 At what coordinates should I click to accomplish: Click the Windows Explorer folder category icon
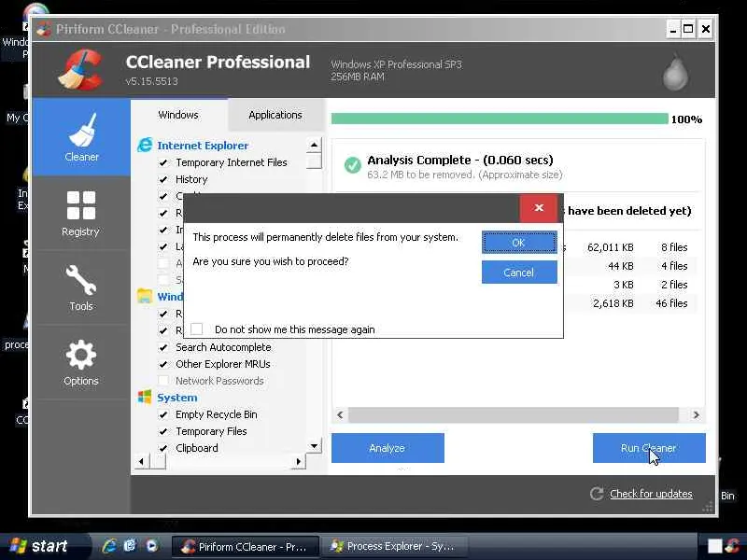[145, 296]
